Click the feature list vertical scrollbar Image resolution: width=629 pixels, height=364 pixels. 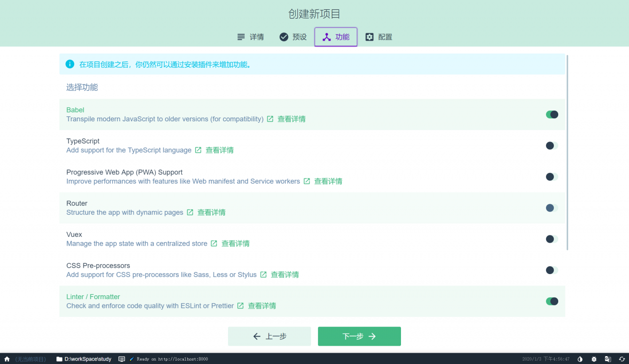pyautogui.click(x=568, y=152)
